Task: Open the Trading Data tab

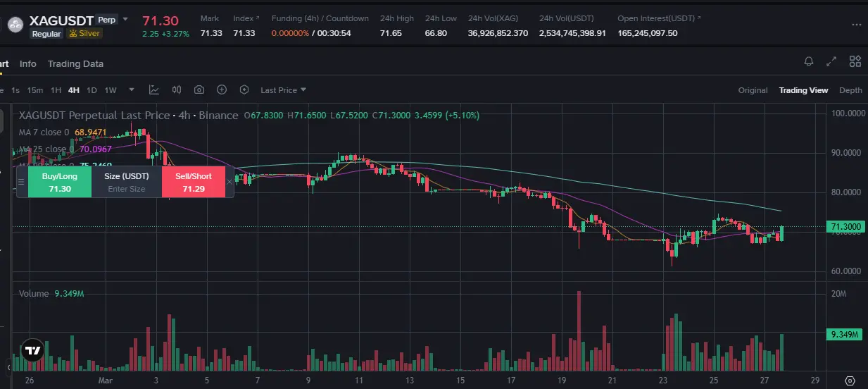Action: pyautogui.click(x=75, y=63)
